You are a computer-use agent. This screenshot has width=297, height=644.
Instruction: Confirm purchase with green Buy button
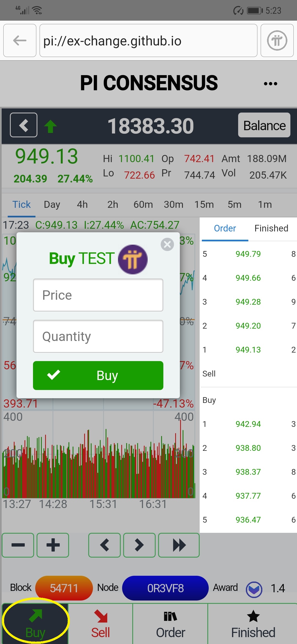(98, 375)
